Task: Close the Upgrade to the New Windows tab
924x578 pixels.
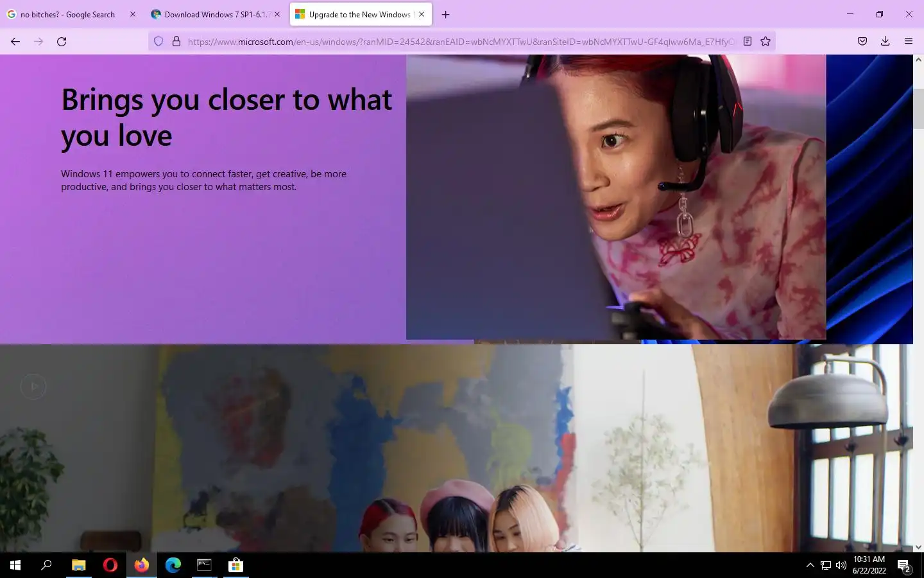Action: tap(422, 14)
